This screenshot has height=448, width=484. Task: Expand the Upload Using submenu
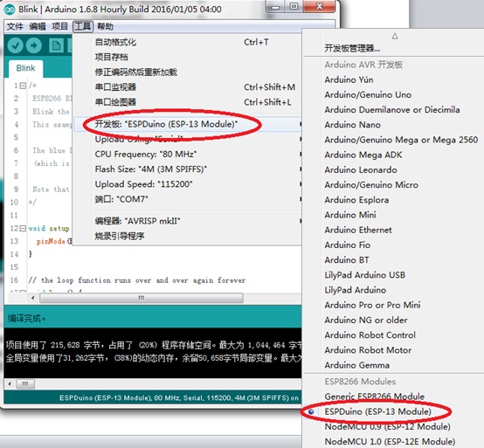click(187, 139)
